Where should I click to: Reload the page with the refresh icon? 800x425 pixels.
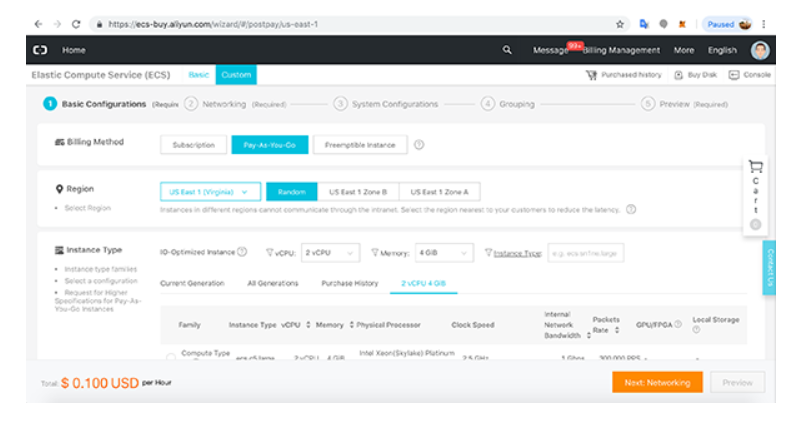pos(76,24)
